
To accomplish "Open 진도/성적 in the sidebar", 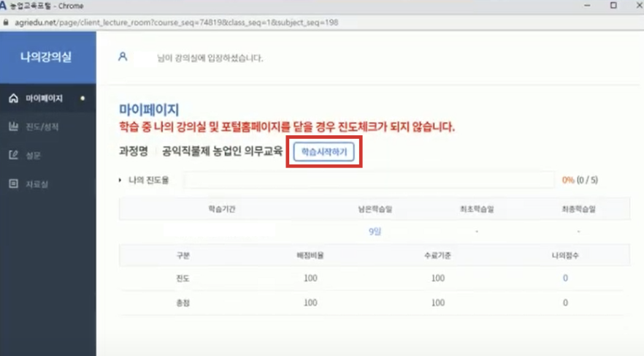I will pos(48,126).
